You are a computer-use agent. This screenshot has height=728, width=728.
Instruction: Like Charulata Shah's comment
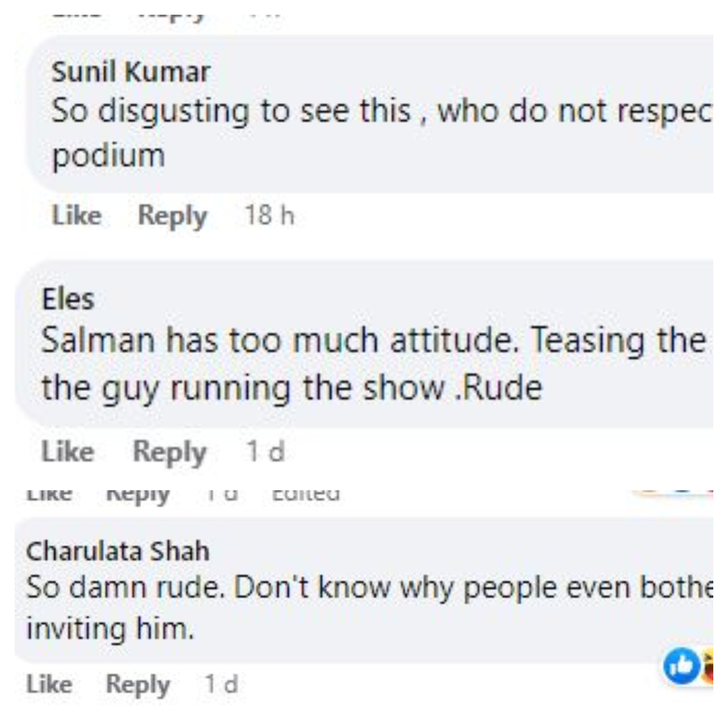click(x=49, y=684)
